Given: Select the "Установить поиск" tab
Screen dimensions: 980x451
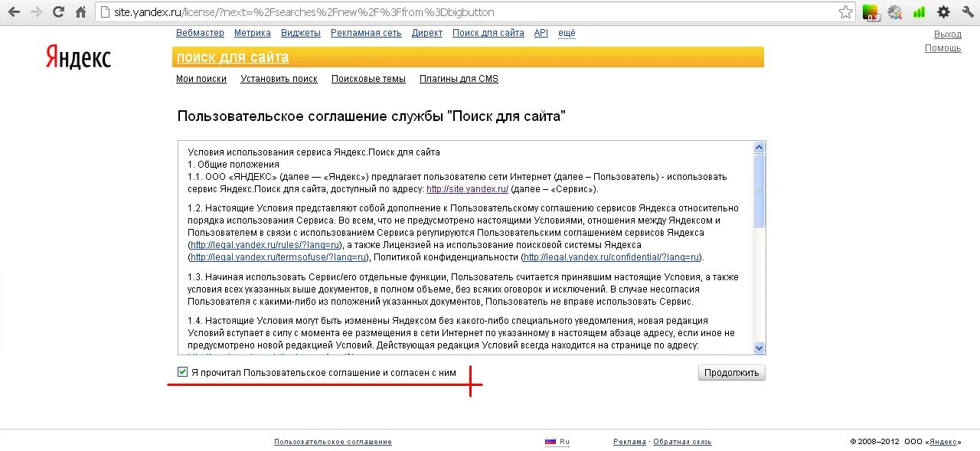Looking at the screenshot, I should coord(279,78).
